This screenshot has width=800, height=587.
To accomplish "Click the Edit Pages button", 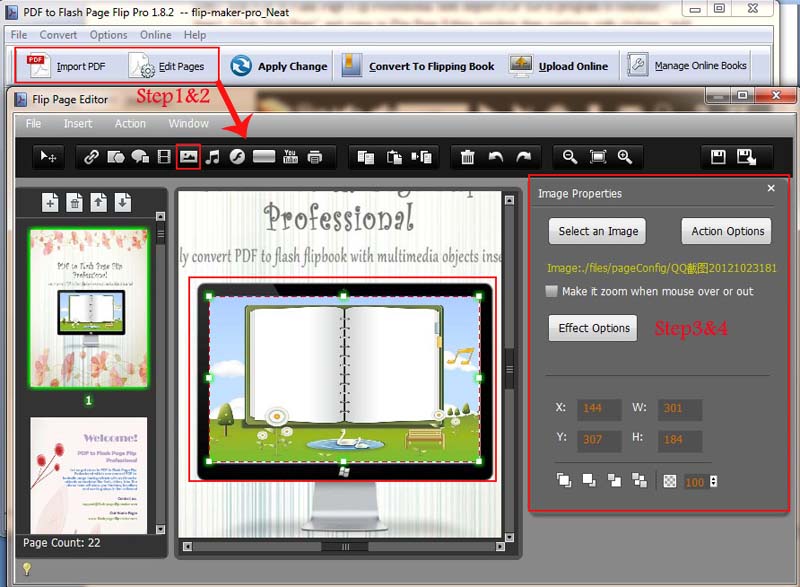I will click(167, 66).
